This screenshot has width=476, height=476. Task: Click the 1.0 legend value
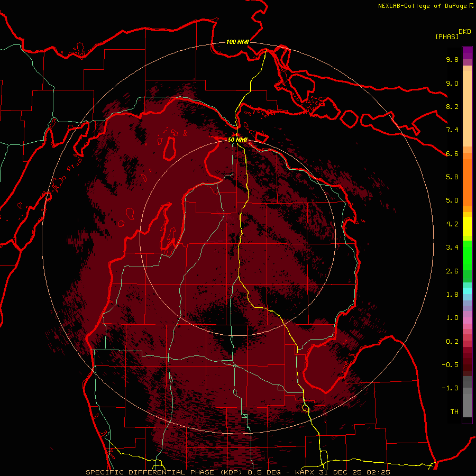pyautogui.click(x=452, y=318)
